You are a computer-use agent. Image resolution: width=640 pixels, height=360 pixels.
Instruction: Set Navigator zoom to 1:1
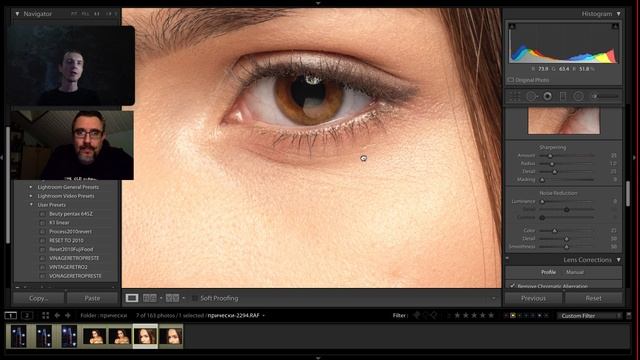[x=97, y=14]
